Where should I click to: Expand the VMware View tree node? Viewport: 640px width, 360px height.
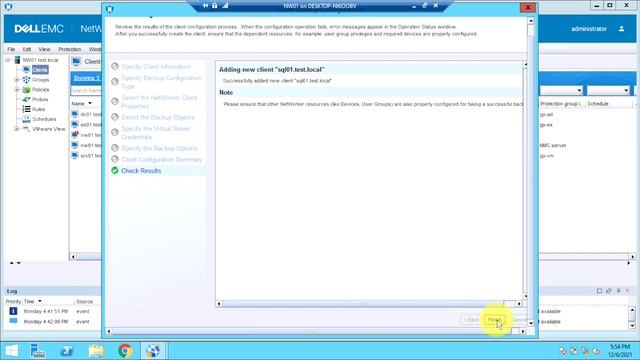(x=17, y=129)
